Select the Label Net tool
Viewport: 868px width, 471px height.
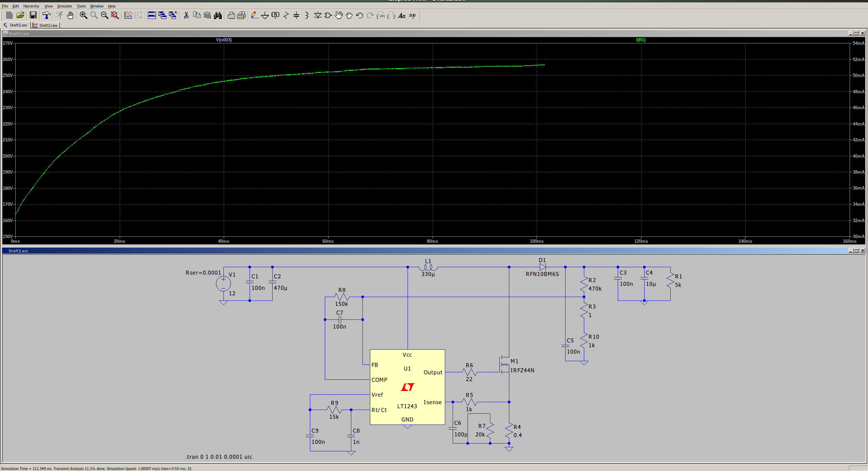tap(275, 15)
